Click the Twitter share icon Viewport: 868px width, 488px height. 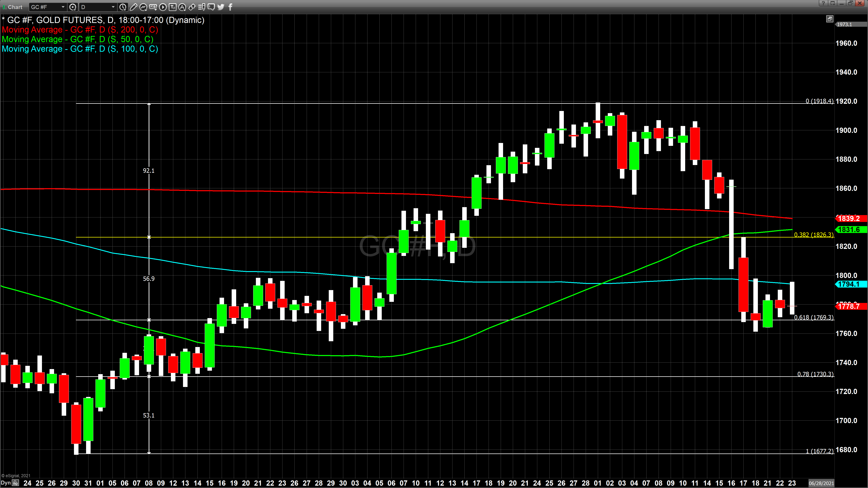[221, 7]
